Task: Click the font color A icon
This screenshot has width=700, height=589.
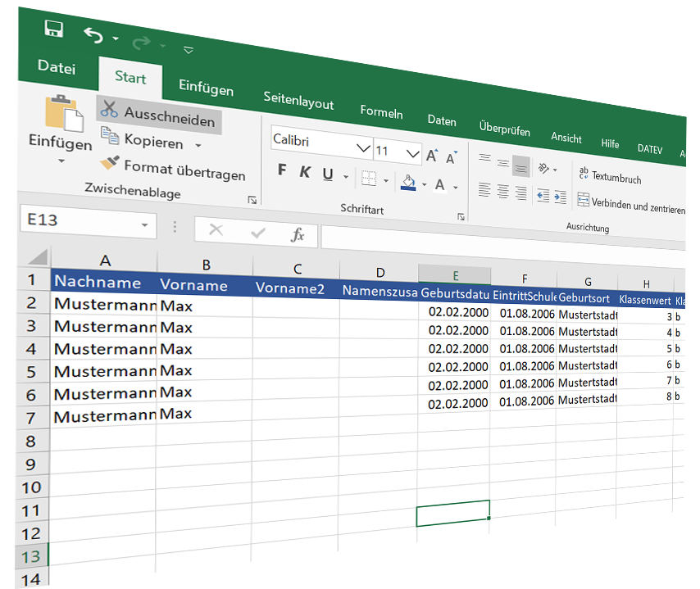Action: tap(440, 184)
